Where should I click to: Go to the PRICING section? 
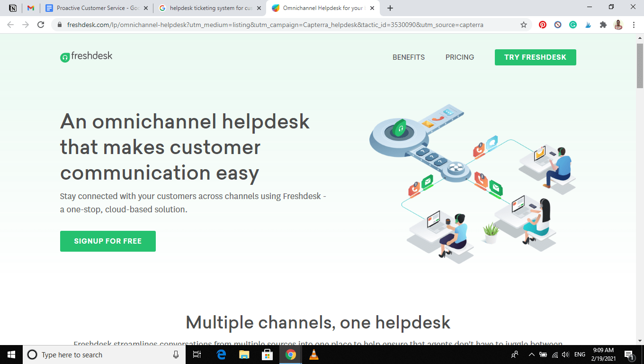(460, 57)
